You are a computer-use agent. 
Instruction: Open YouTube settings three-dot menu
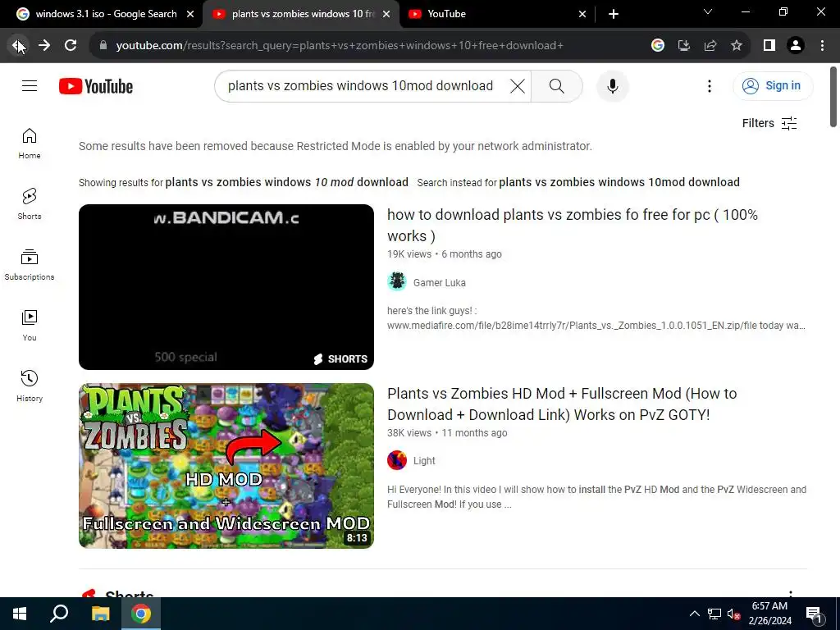pyautogui.click(x=710, y=85)
